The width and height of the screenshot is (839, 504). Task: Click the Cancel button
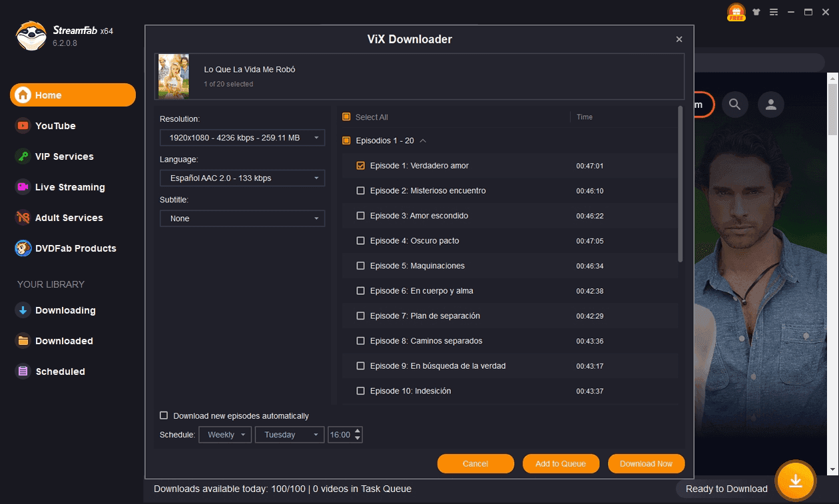click(475, 464)
